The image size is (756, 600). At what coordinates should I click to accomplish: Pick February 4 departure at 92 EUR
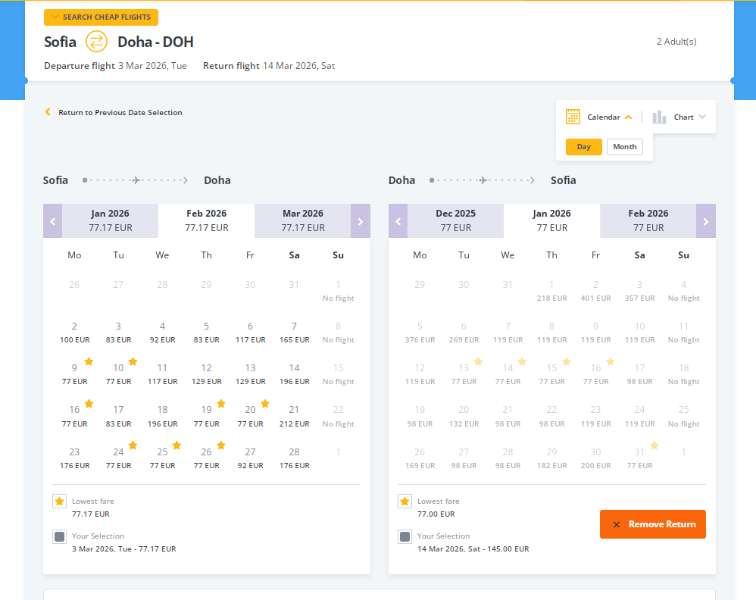pos(162,333)
